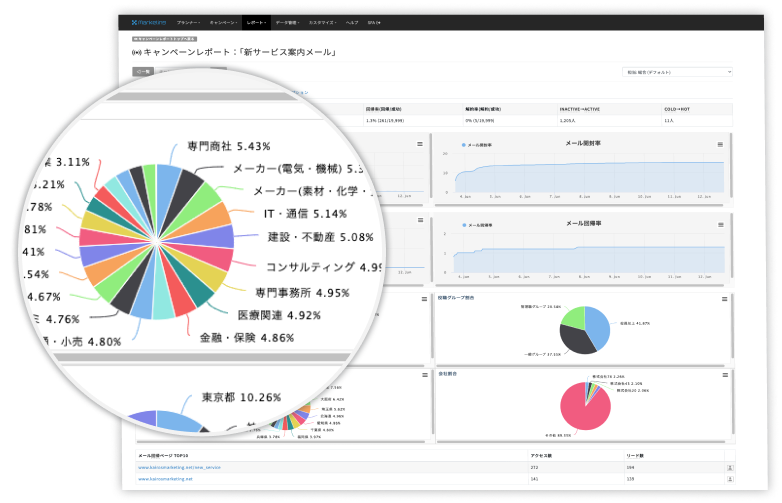Screen dimensions: 782x503
Task: Click the lead icon in the new_service row
Action: (730, 468)
